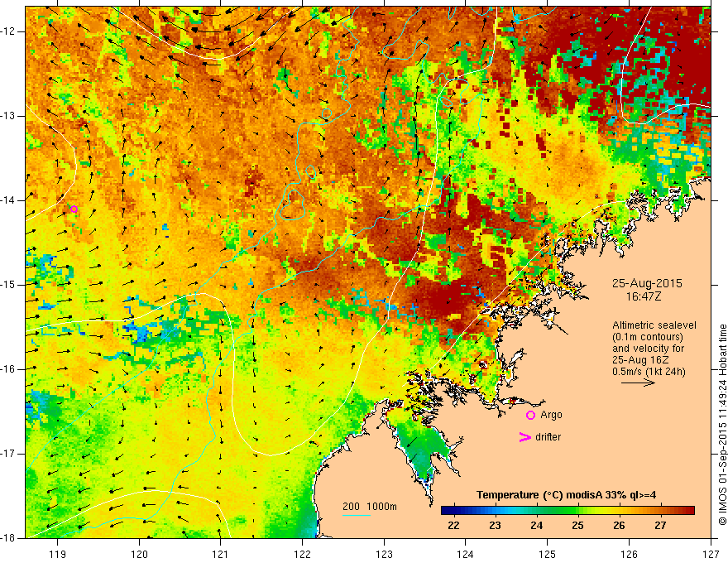This screenshot has height=563, width=728.
Task: Click the "200 1000m" depth label
Action: 370,507
